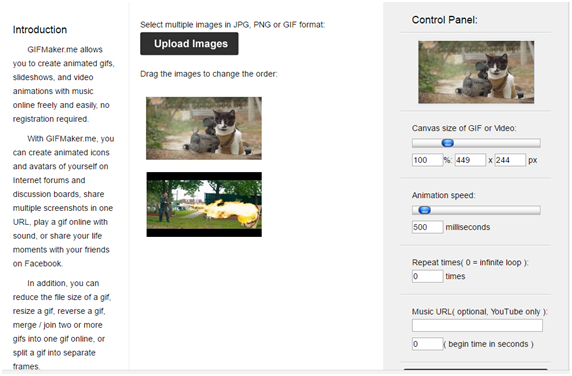Focus the canvas percentage field showing 100
The image size is (572, 376).
click(x=427, y=160)
